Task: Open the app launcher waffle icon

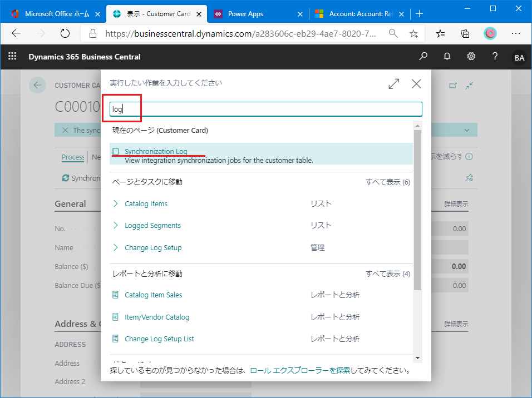Action: click(12, 56)
